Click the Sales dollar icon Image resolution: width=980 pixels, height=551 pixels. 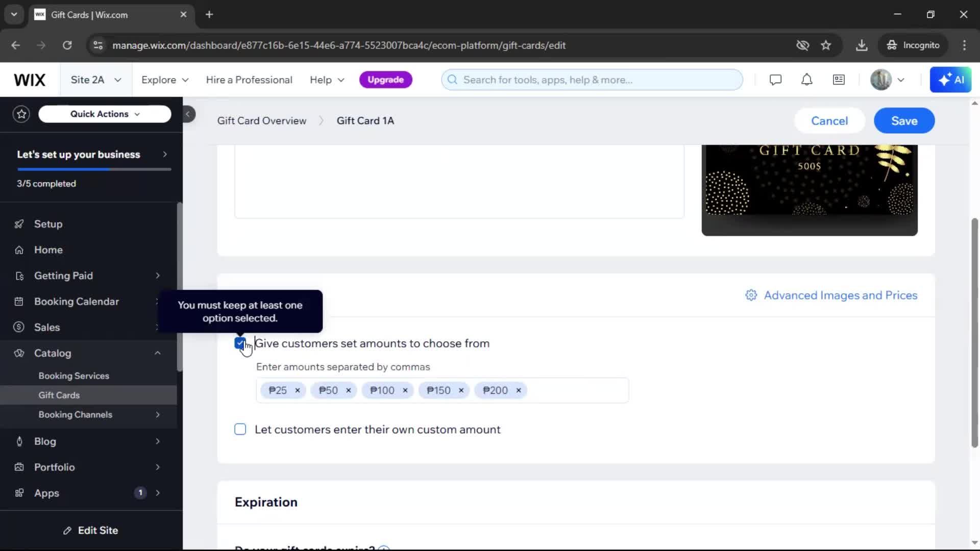tap(19, 328)
